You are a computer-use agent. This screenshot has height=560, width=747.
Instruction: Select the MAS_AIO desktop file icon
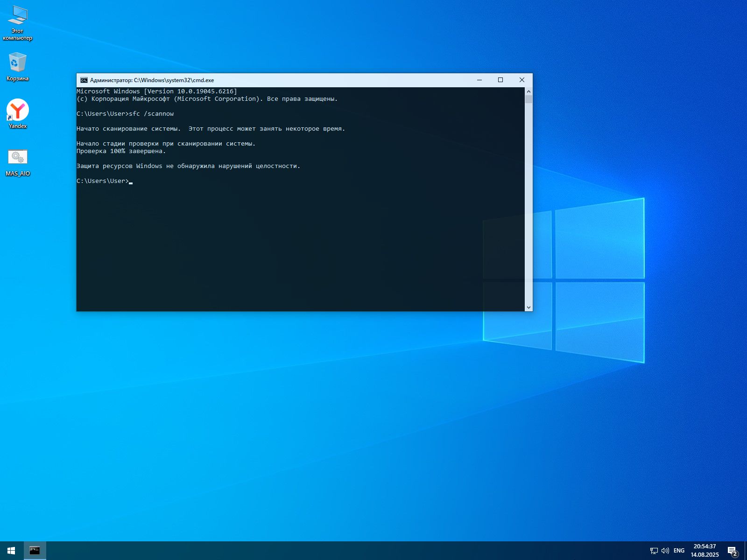point(18,163)
